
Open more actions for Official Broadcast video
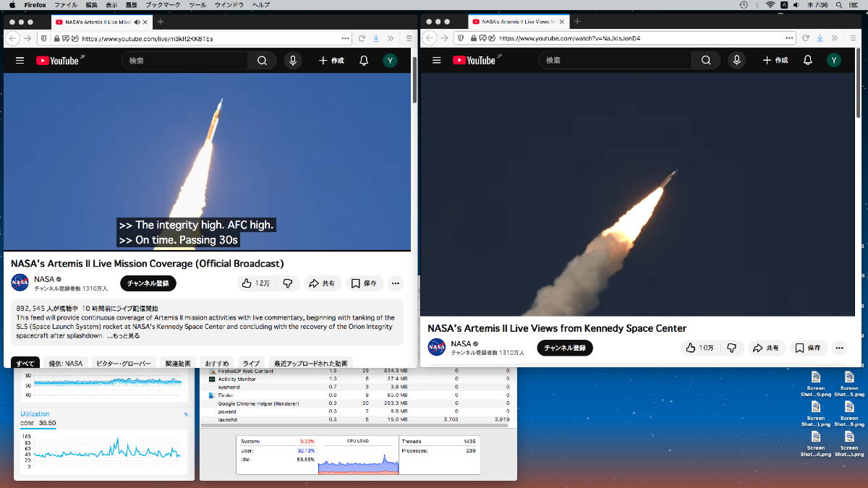pyautogui.click(x=395, y=283)
